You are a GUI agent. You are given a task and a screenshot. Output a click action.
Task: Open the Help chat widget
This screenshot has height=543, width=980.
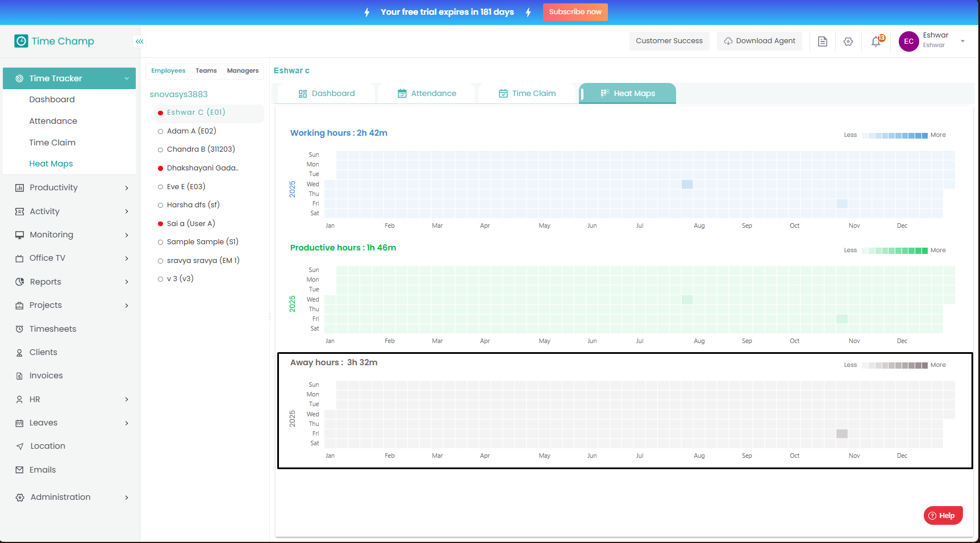click(x=943, y=515)
